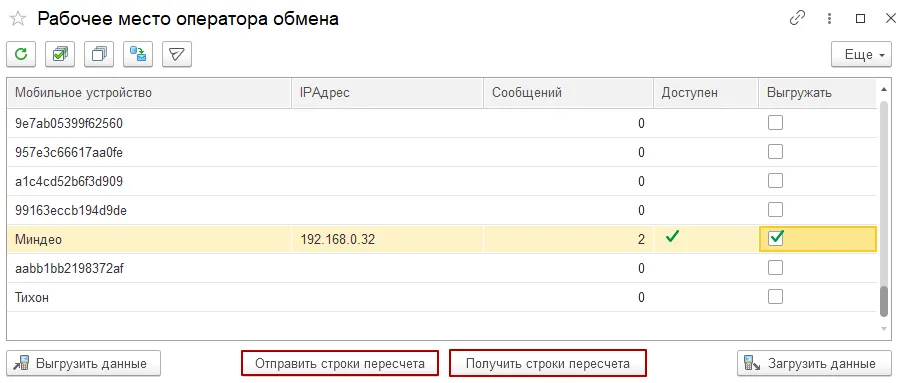Click Получить строки пересчета button
Image resolution: width=900 pixels, height=383 pixels.
pos(548,363)
